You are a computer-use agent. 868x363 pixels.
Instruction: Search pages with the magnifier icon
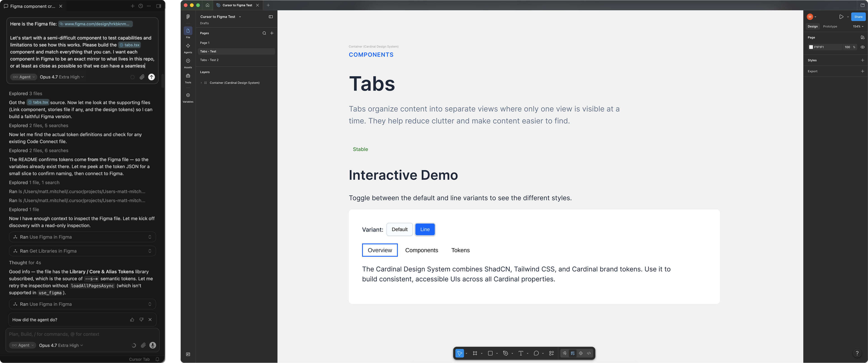[264, 33]
